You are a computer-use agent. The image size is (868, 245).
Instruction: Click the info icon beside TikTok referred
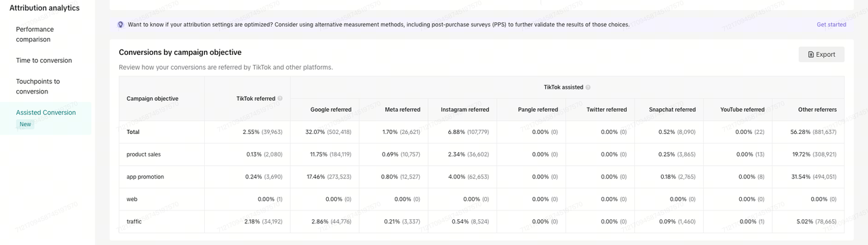(280, 98)
